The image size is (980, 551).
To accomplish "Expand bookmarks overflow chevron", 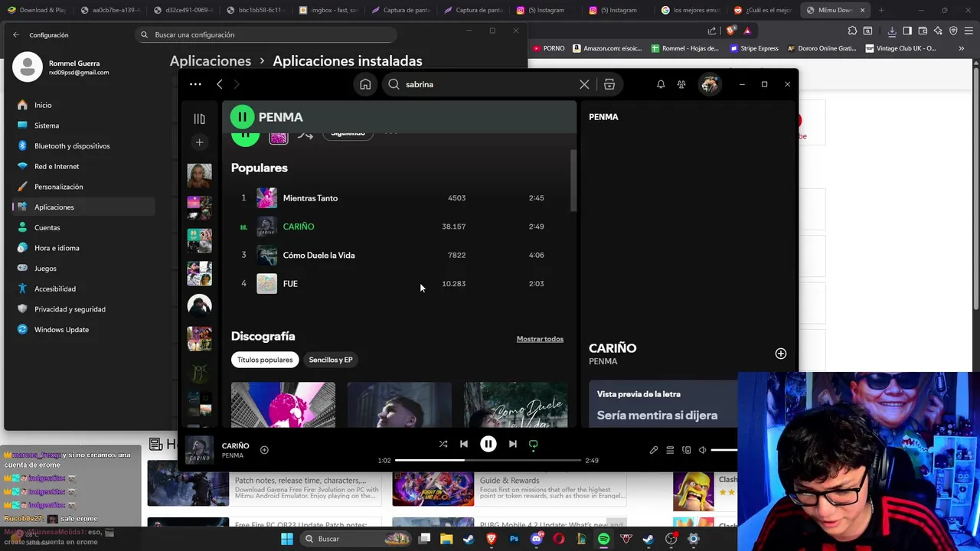I will (962, 48).
